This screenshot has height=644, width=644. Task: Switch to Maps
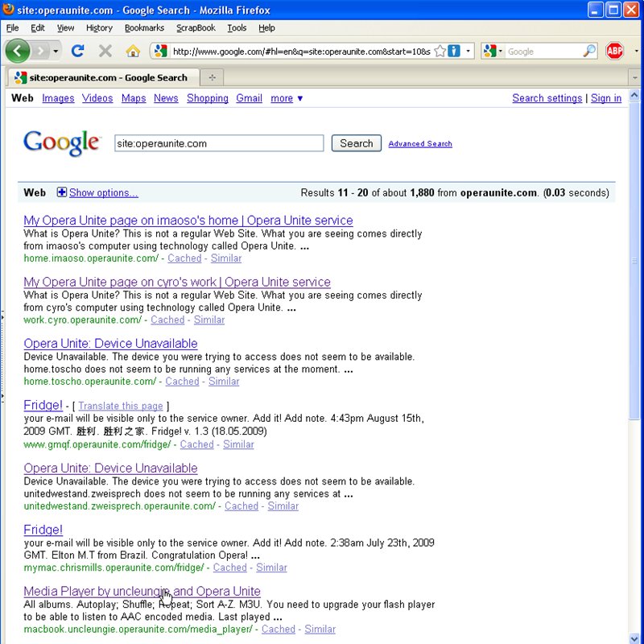coord(134,98)
